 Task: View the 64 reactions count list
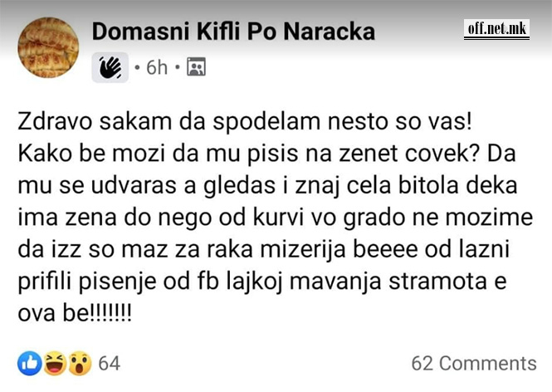[110, 363]
